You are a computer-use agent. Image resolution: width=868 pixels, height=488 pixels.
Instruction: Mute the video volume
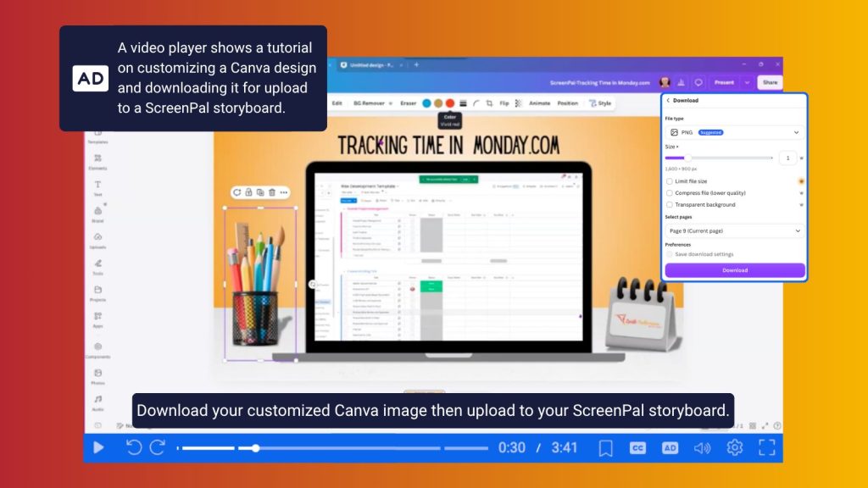[702, 447]
